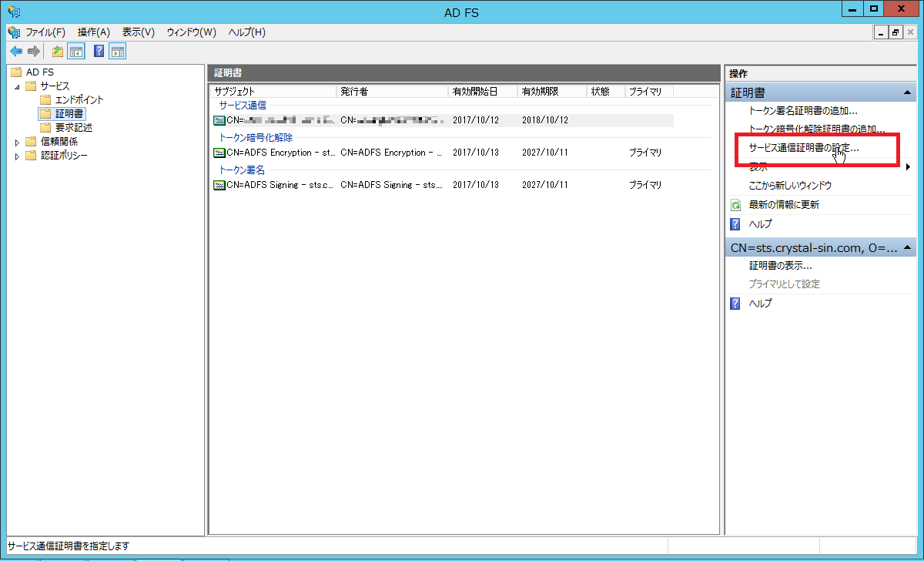Select the エンドポイント folder in tree

(x=79, y=100)
